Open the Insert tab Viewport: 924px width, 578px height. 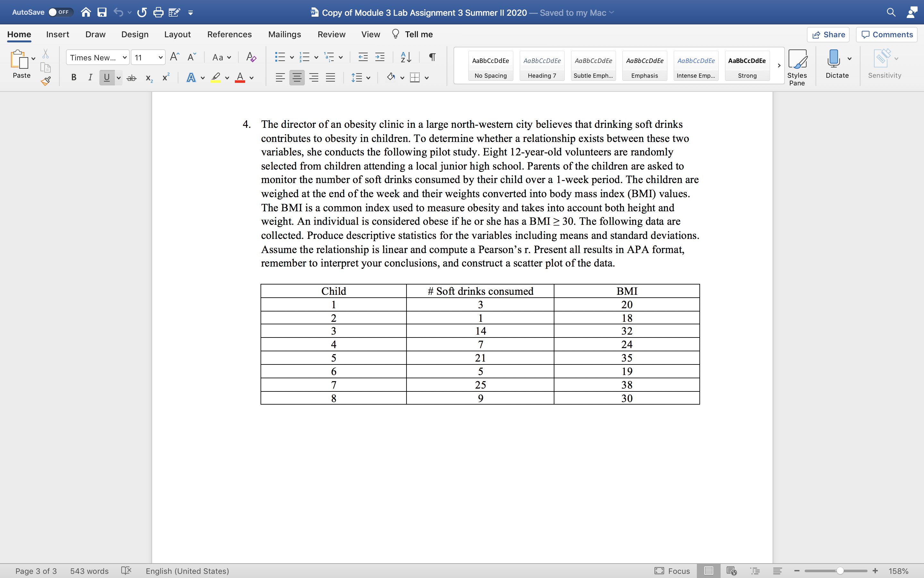[x=58, y=34]
